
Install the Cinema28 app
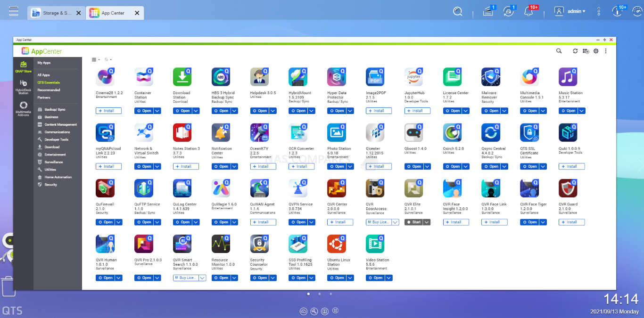click(108, 111)
